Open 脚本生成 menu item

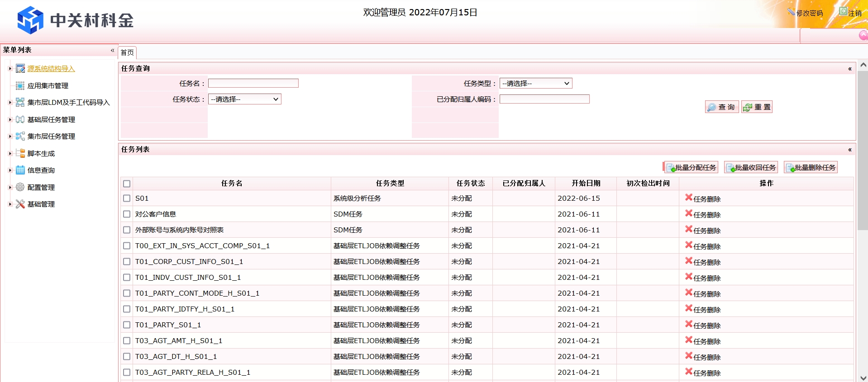[x=41, y=153]
